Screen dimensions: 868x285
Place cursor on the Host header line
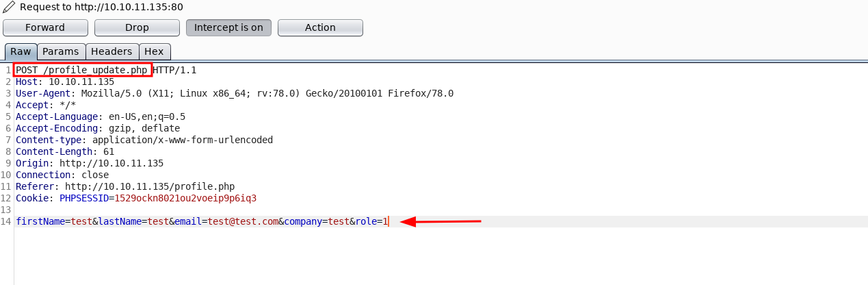[65, 82]
